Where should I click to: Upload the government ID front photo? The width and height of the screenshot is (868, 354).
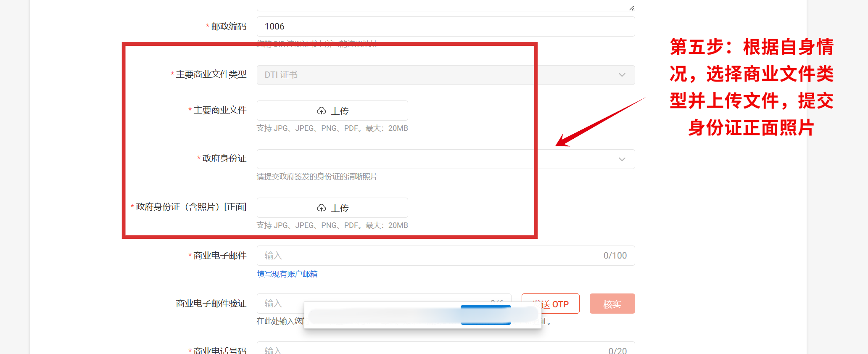point(332,208)
